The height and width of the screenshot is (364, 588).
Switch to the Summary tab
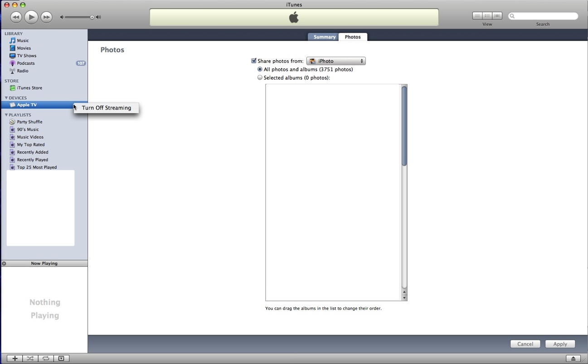[324, 37]
